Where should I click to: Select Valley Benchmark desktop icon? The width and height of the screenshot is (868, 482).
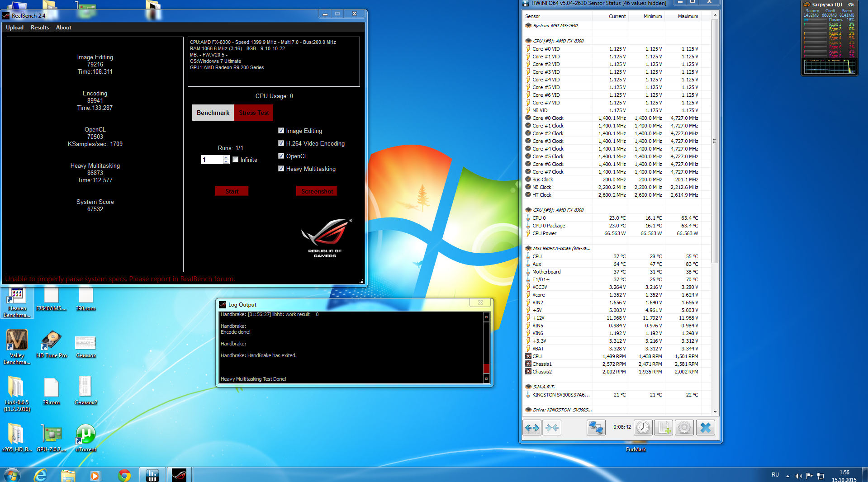(17, 347)
